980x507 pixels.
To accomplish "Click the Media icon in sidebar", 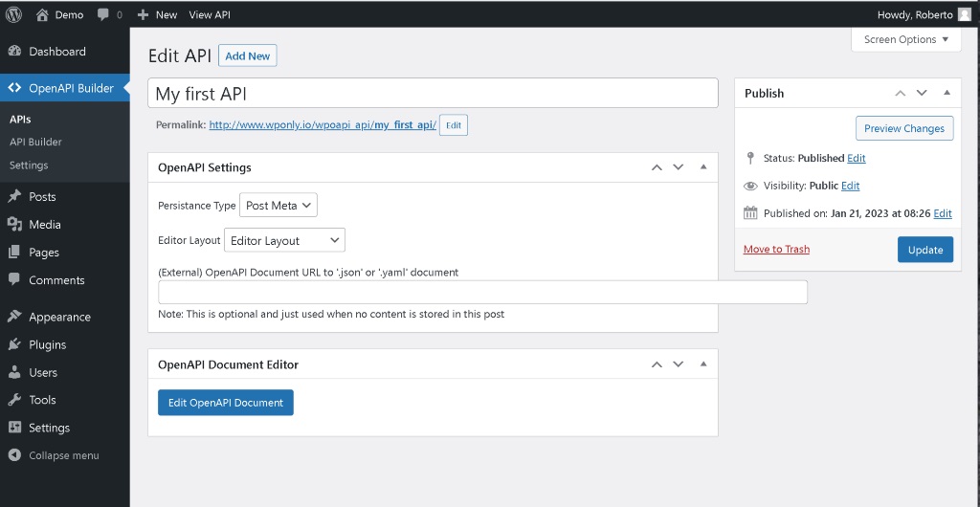I will point(14,224).
